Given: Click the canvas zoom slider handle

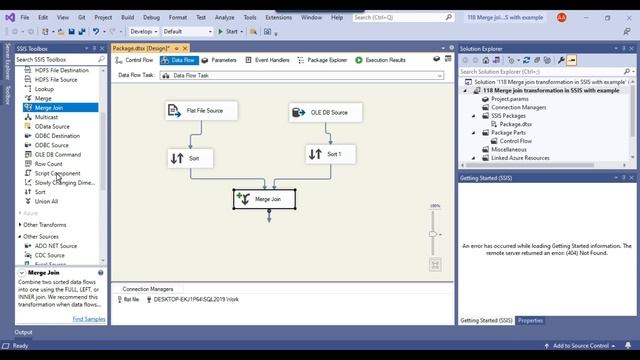Looking at the screenshot, I should pos(433,234).
